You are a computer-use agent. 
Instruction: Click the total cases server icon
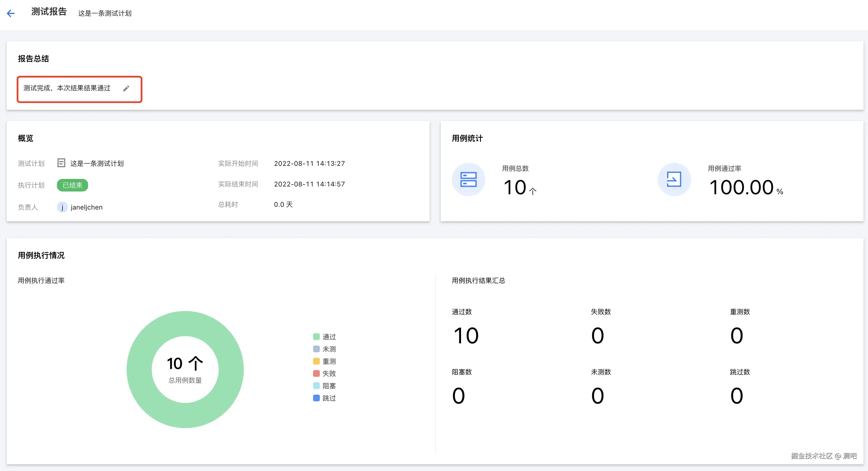[x=468, y=179]
